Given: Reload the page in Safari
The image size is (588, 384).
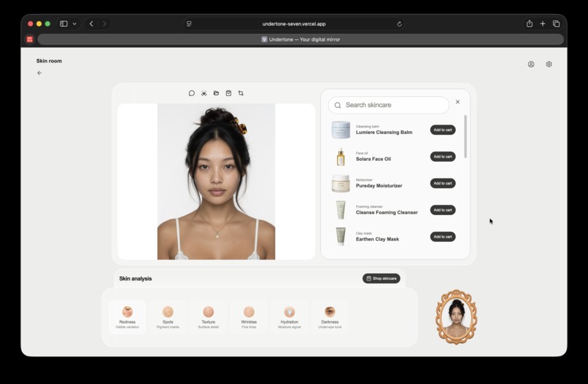Looking at the screenshot, I should pyautogui.click(x=399, y=24).
